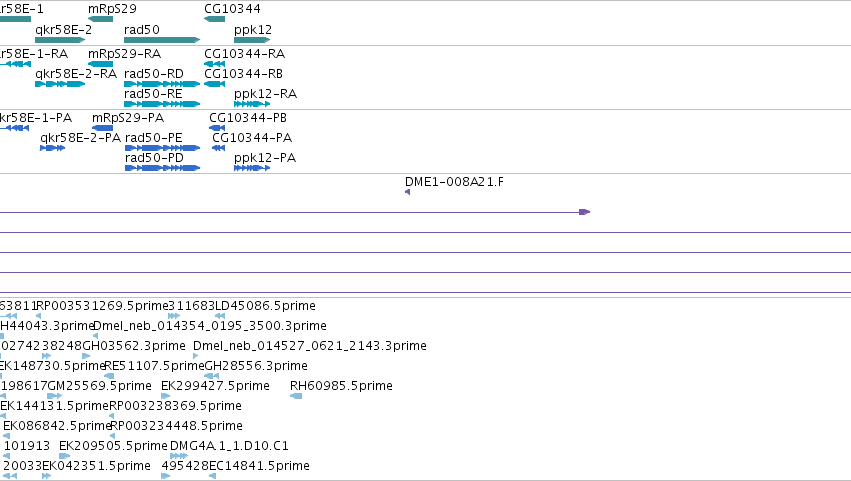This screenshot has width=851, height=481.
Task: Select the EC14841.5prime label
Action: [259, 466]
